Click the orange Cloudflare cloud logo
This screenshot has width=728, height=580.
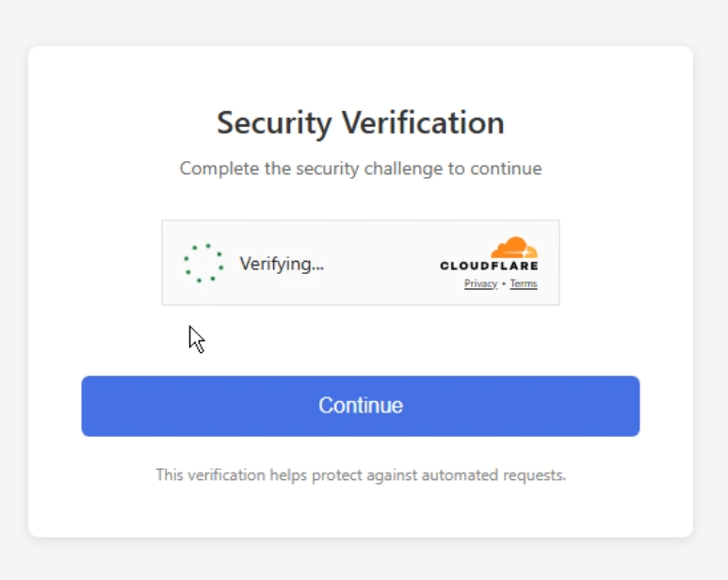pyautogui.click(x=513, y=248)
